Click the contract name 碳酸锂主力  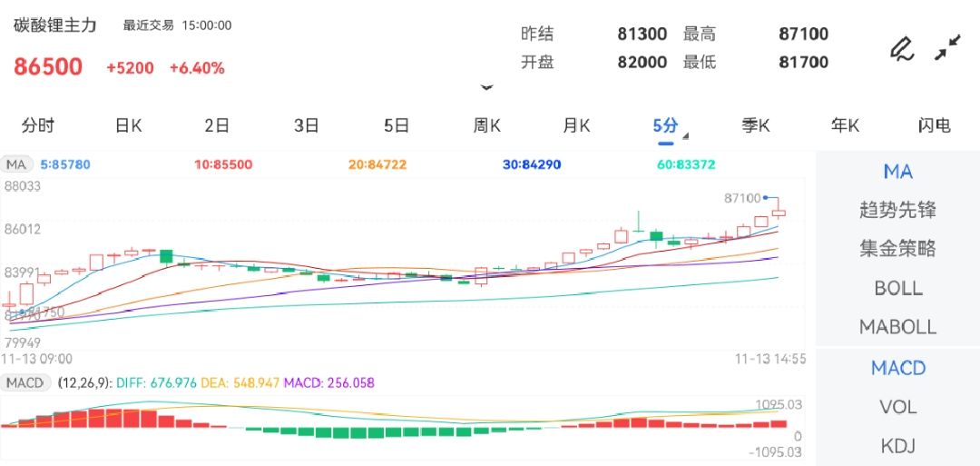(x=55, y=25)
